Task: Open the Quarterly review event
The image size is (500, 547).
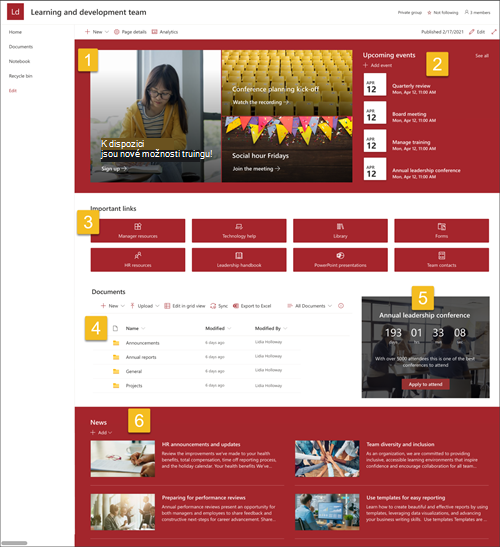Action: point(411,86)
